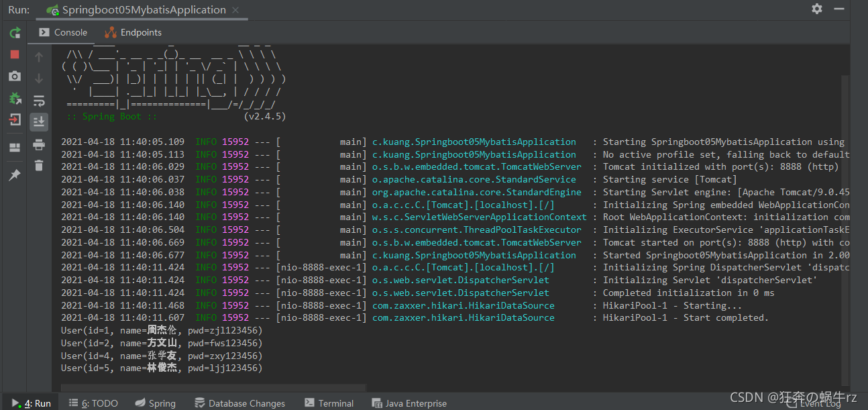Stop the running application

coord(15,54)
